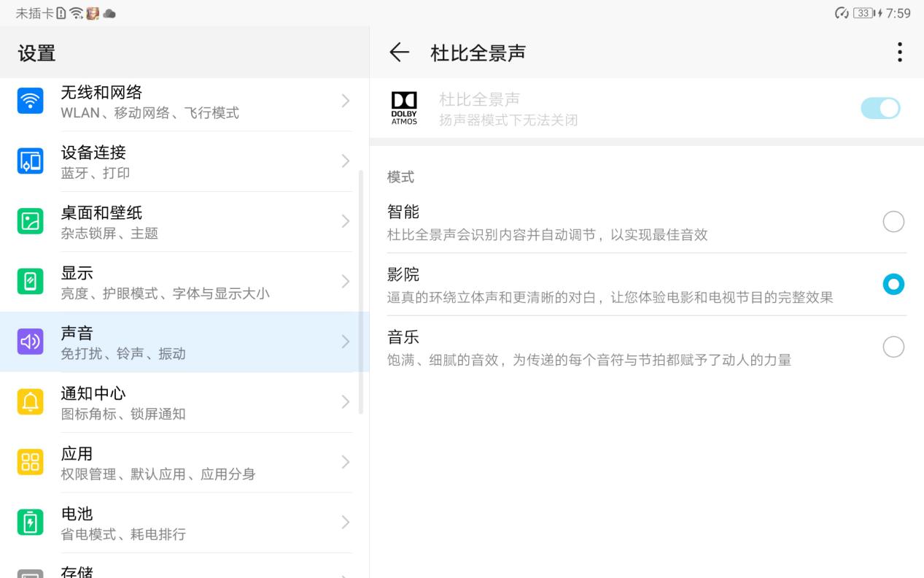Tap the SIM card status icon

(61, 13)
